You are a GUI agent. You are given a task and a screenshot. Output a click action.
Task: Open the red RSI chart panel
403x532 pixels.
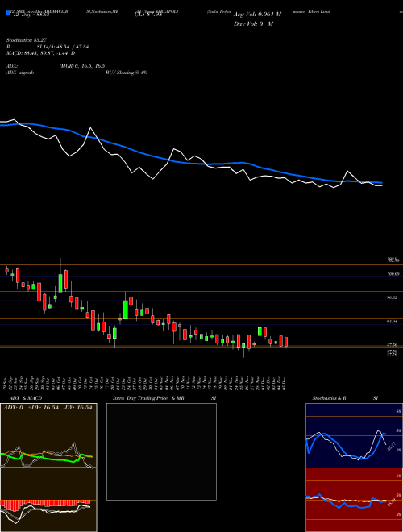click(x=354, y=500)
